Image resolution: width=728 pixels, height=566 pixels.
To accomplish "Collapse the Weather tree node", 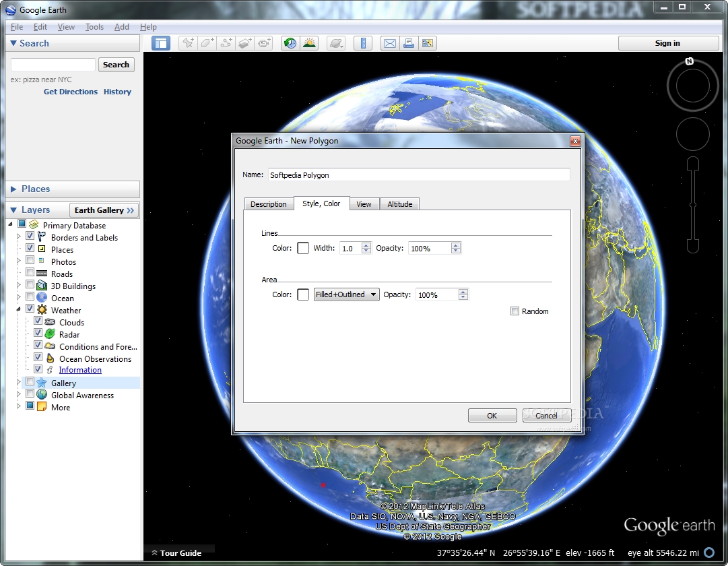I will [19, 309].
